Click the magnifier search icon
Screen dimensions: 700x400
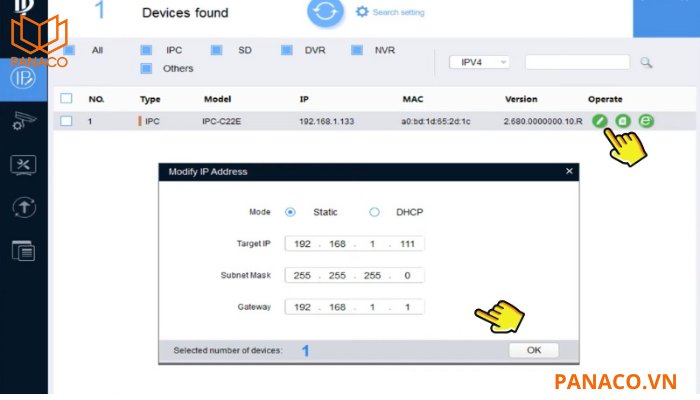(x=646, y=62)
